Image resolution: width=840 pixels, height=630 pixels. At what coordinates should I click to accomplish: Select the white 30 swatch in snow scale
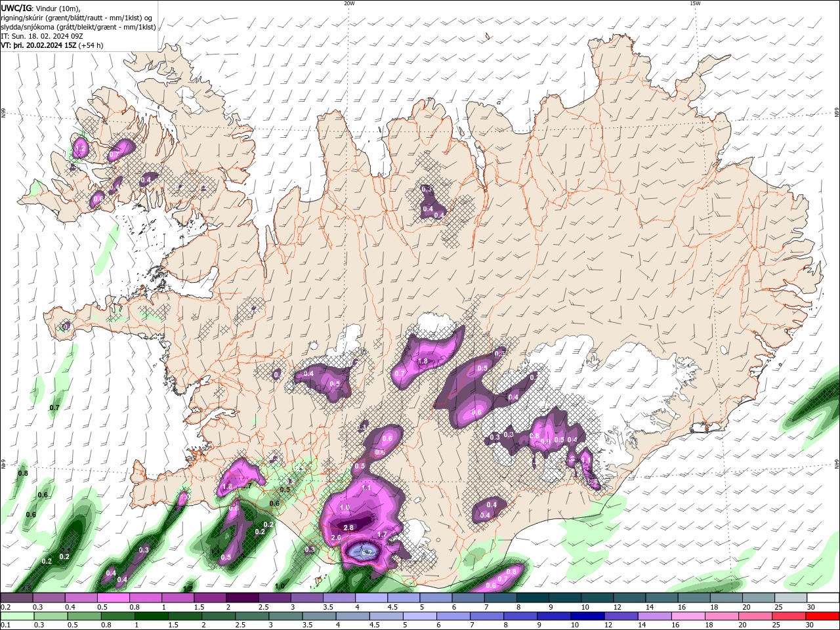pos(823,598)
